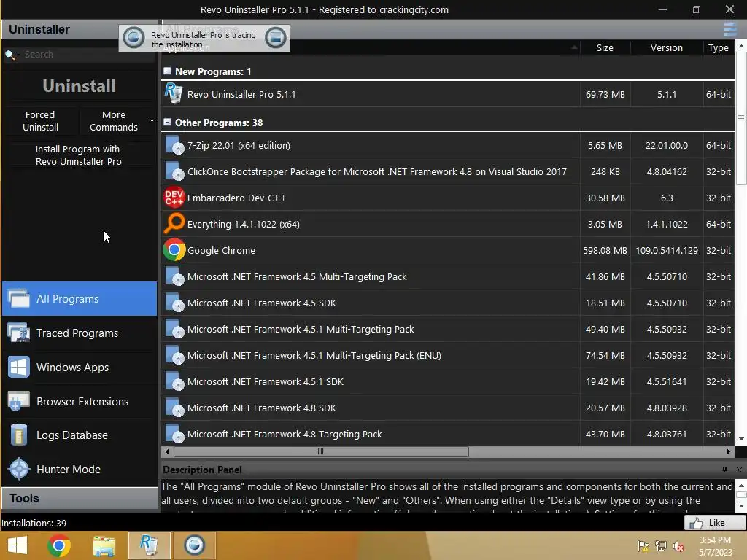
Task: Pin the Description Panel
Action: pos(724,470)
